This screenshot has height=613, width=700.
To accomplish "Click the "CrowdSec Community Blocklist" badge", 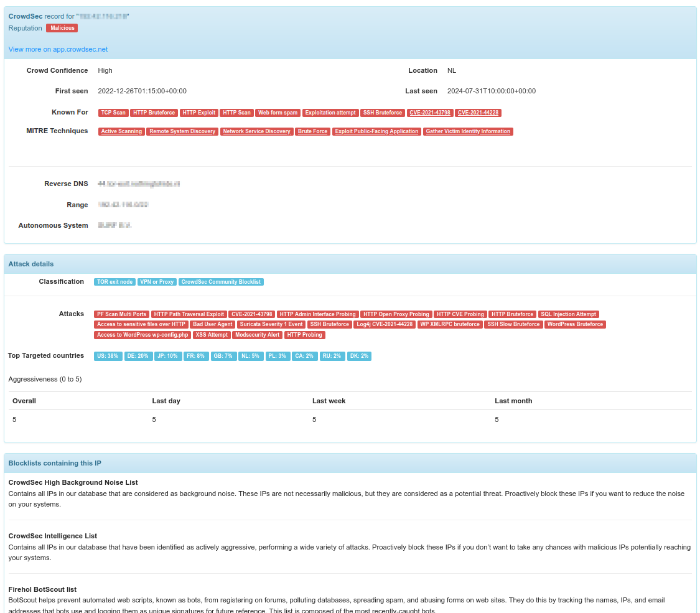I will pyautogui.click(x=221, y=282).
